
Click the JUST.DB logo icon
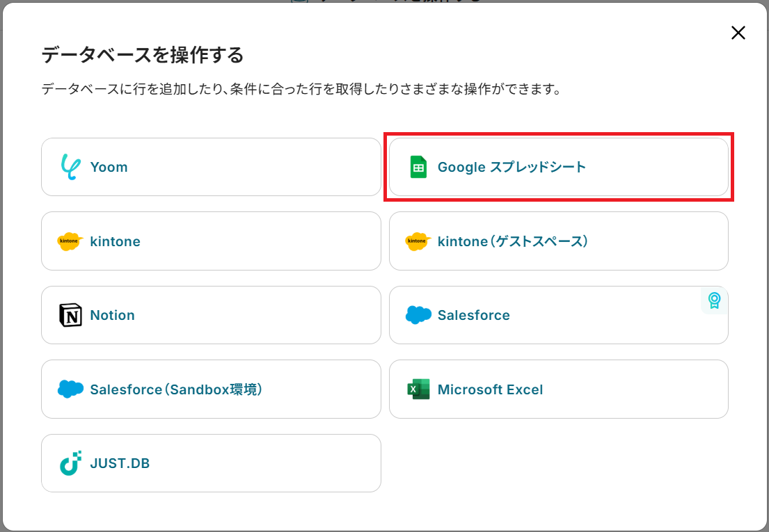point(70,463)
